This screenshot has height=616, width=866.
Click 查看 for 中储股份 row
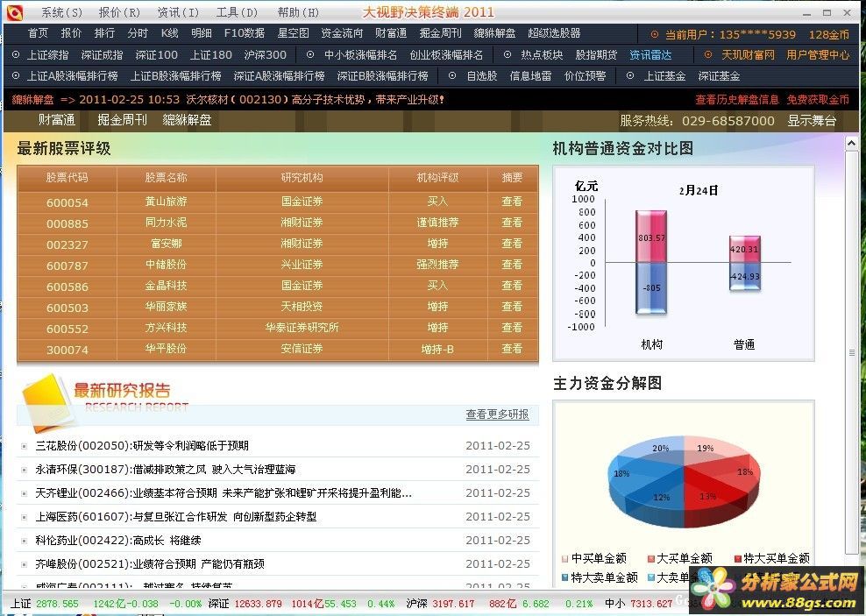tap(512, 265)
